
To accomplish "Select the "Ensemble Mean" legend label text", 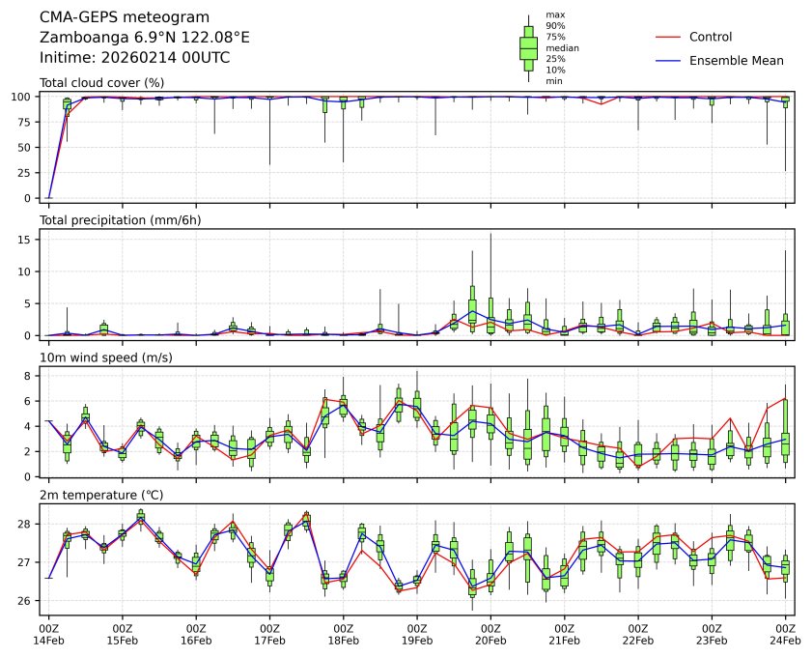I will click(735, 60).
